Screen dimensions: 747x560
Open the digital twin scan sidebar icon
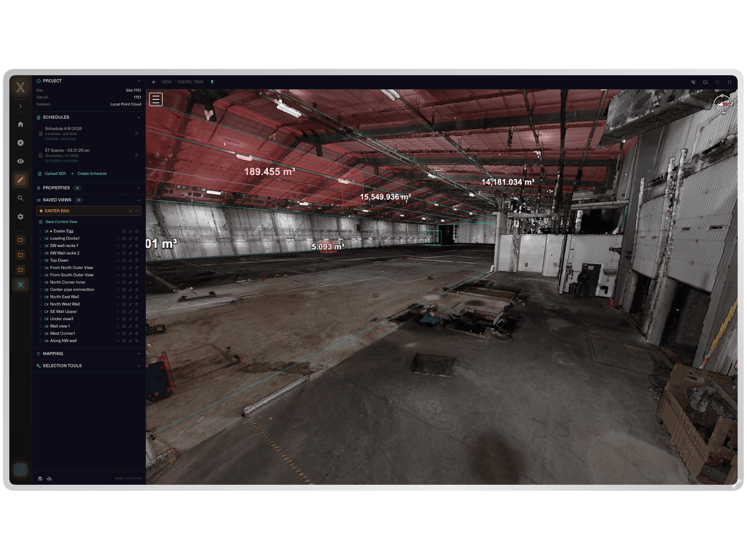click(x=21, y=284)
